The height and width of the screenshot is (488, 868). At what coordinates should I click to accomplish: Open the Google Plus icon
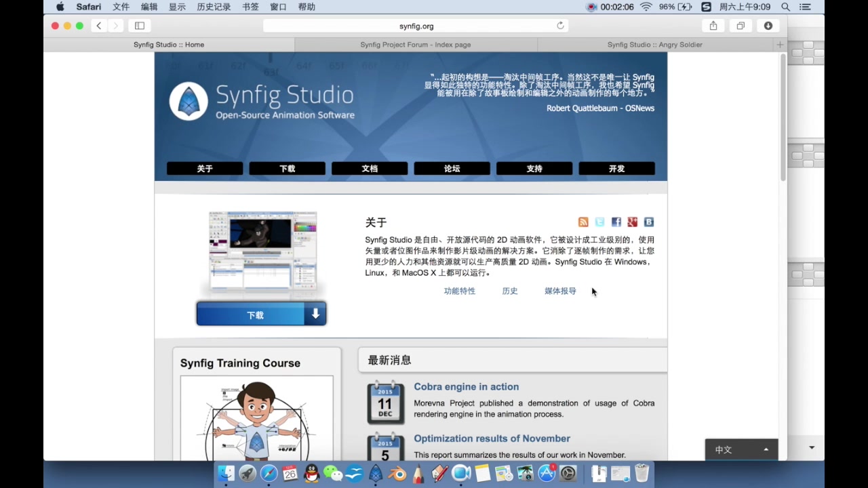click(x=633, y=222)
